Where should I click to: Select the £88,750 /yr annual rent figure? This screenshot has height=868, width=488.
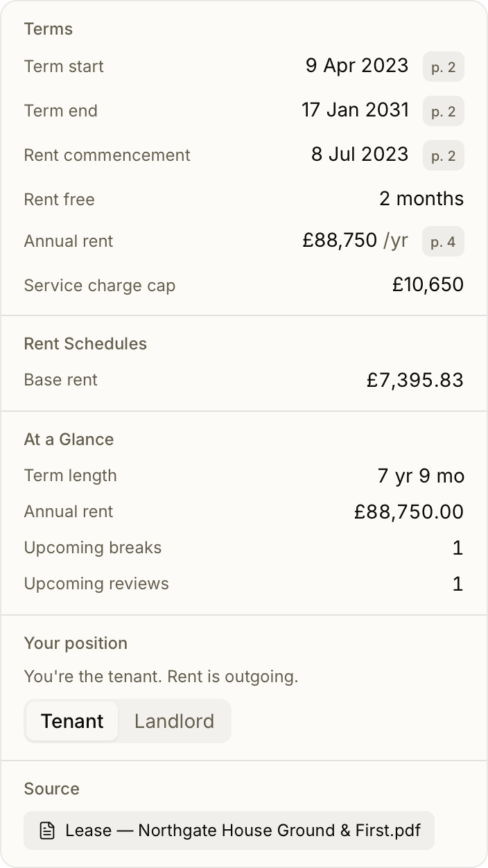pyautogui.click(x=356, y=241)
